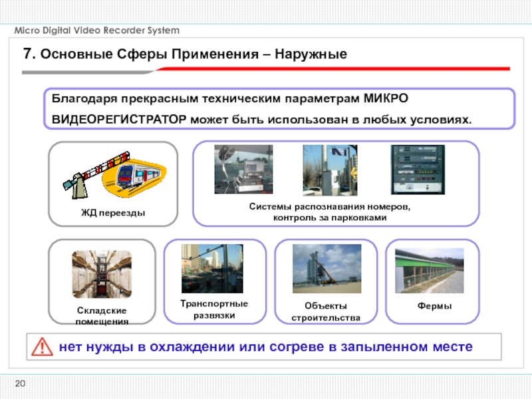Select the 'Системы распознавания номеров' caption line
Viewport: 532px width, 399px height.
330,206
